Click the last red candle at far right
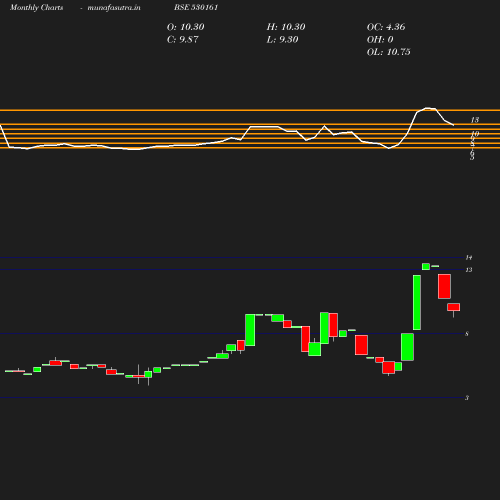Image resolution: width=500 pixels, height=500 pixels. pyautogui.click(x=454, y=307)
